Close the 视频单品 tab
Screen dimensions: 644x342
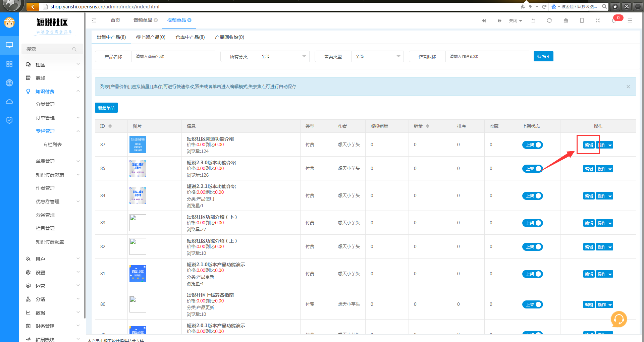[x=190, y=20]
